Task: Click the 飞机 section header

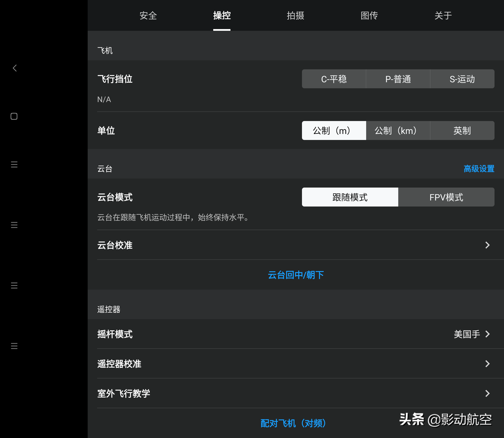Action: 105,51
